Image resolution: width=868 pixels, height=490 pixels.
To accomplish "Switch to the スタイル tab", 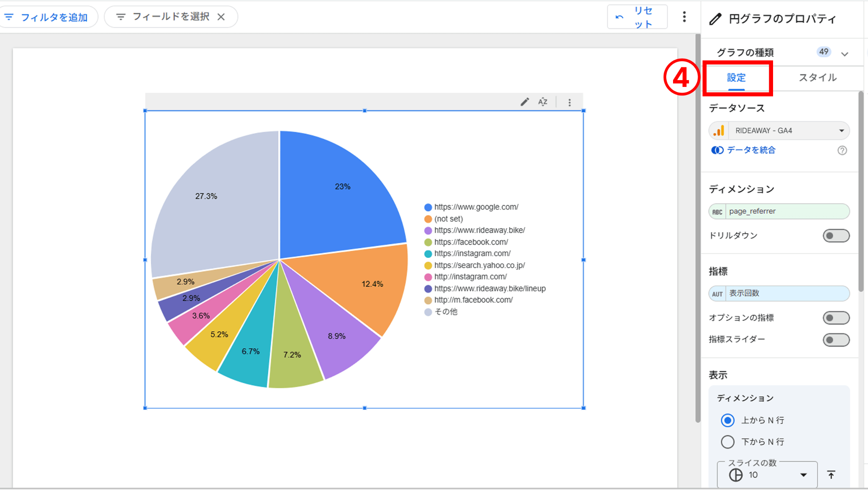I will (818, 78).
